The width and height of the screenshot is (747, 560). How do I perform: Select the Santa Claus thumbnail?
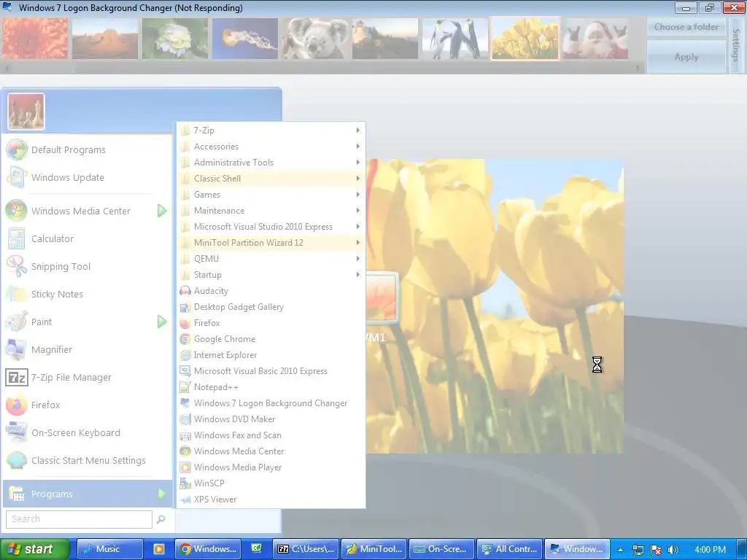pos(595,39)
